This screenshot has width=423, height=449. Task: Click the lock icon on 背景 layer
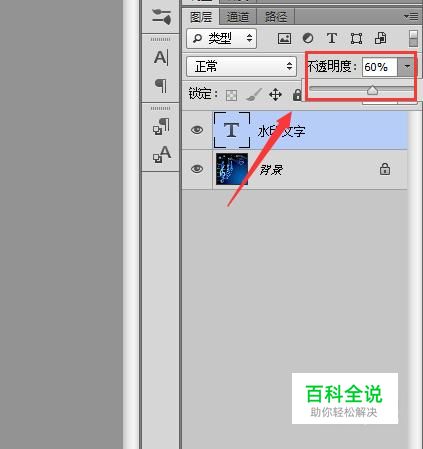pyautogui.click(x=385, y=169)
